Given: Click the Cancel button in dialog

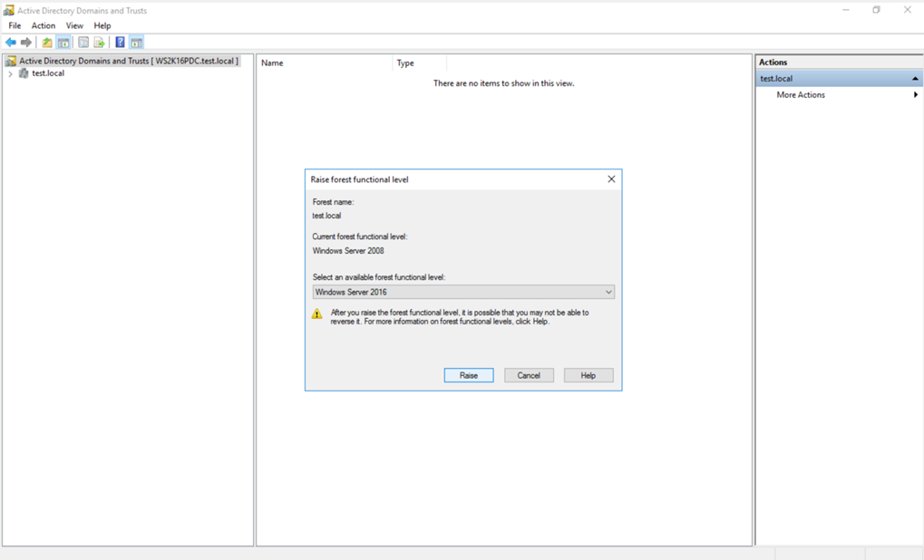Looking at the screenshot, I should click(x=529, y=375).
